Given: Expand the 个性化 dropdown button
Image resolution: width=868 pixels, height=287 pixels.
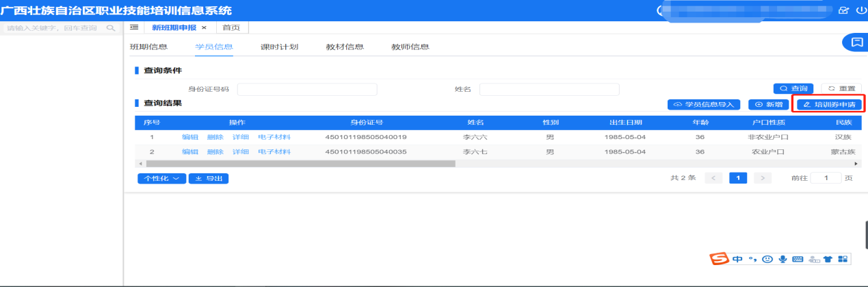Looking at the screenshot, I should [161, 178].
